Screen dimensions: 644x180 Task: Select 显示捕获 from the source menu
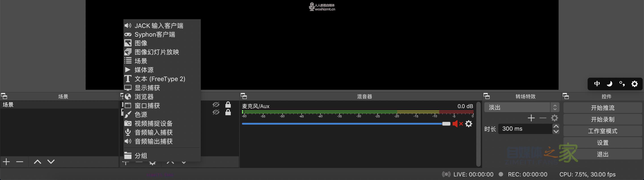coord(147,88)
